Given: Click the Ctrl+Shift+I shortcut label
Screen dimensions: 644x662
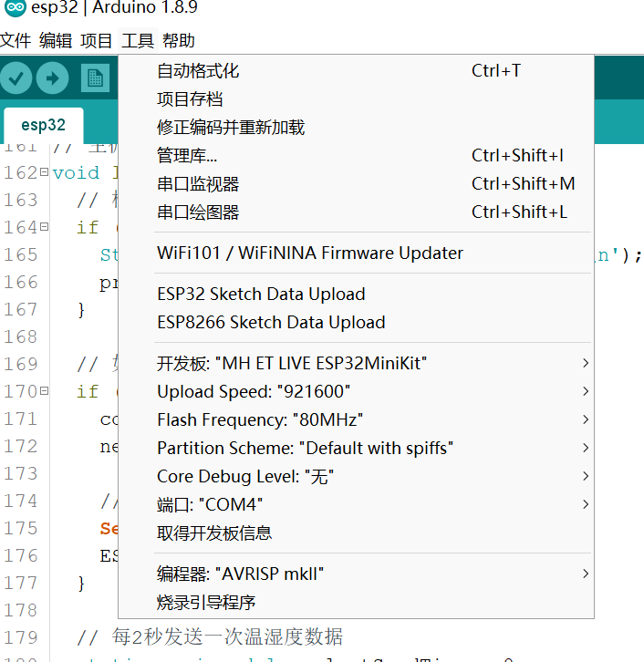Looking at the screenshot, I should [518, 156].
